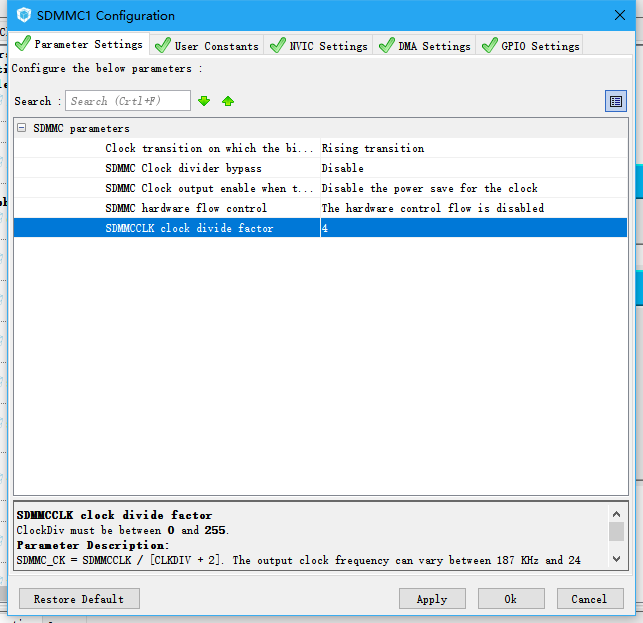Click the Apply button
The width and height of the screenshot is (643, 623).
click(x=432, y=599)
